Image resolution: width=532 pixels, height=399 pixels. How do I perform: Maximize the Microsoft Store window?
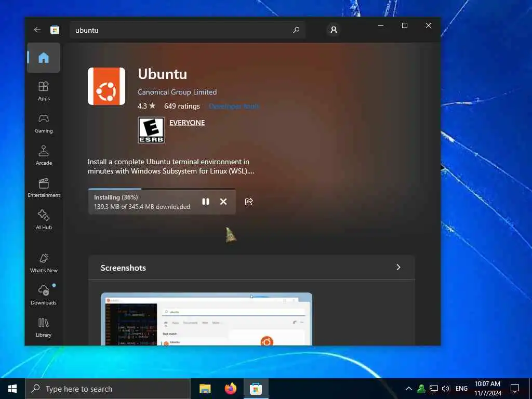(404, 25)
